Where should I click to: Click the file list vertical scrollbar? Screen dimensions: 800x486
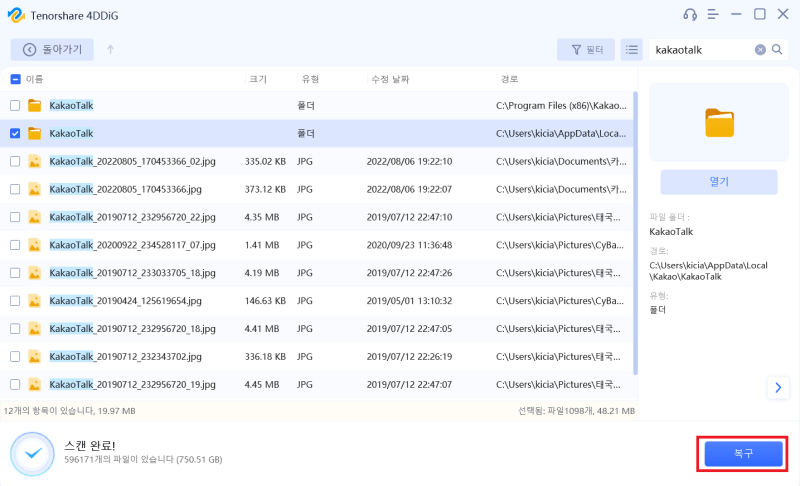click(635, 233)
